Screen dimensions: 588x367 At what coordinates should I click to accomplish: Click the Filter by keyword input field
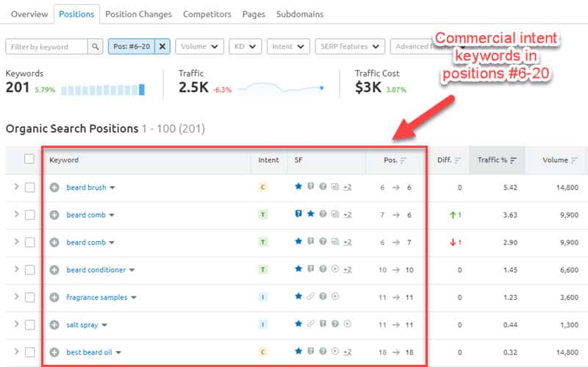click(x=47, y=46)
